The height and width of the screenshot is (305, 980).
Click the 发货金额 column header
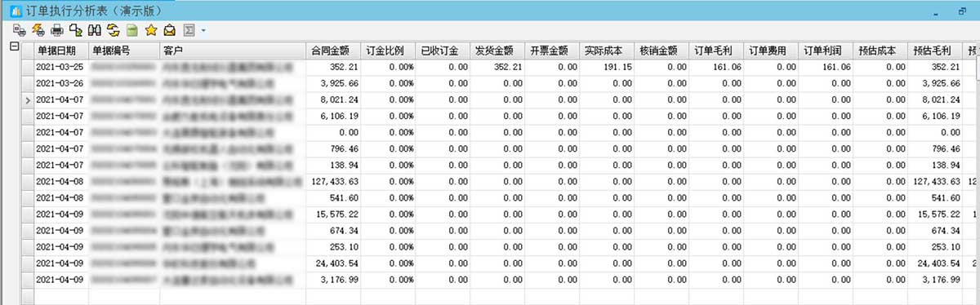(497, 50)
